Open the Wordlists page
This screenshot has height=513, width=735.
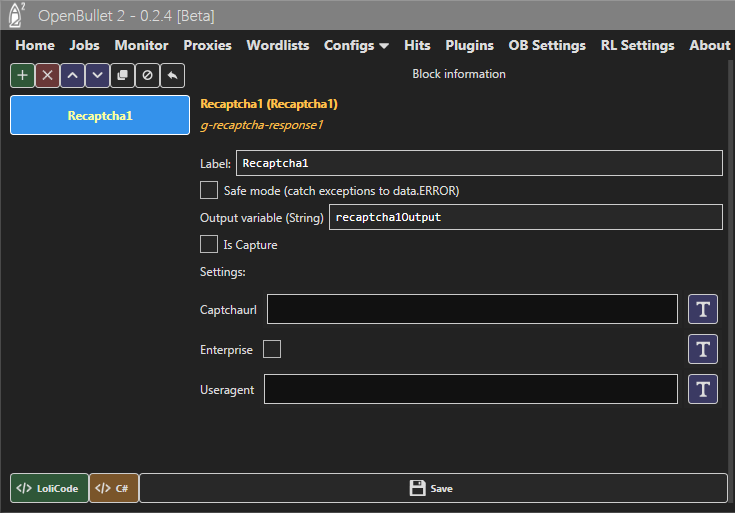pos(278,45)
